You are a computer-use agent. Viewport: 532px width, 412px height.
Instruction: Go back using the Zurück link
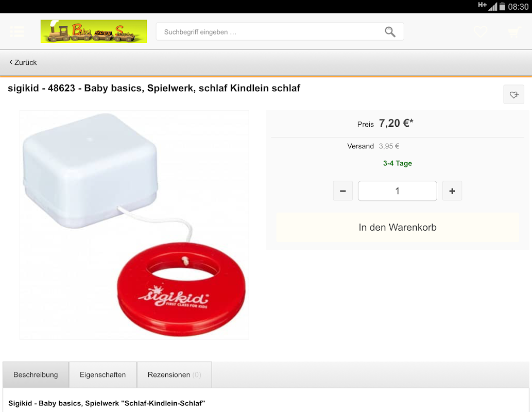23,62
